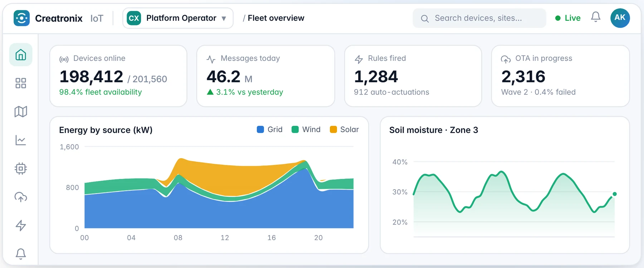Click the Devices online card label

[x=99, y=58]
